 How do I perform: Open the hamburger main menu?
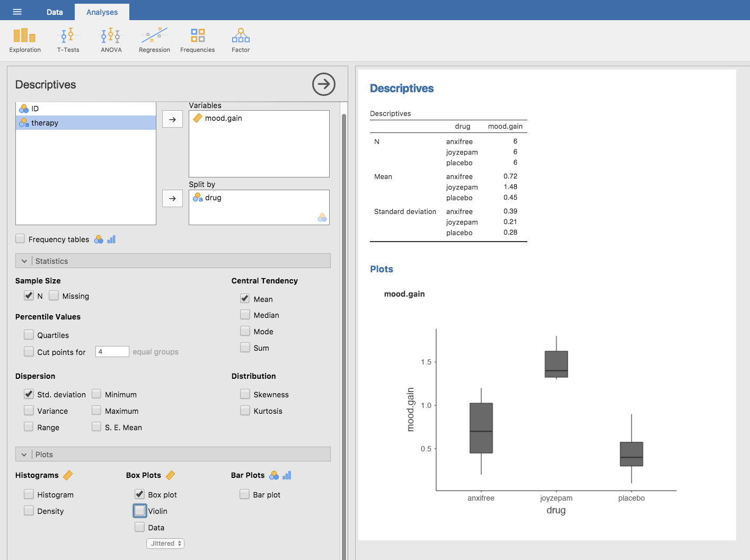click(x=17, y=12)
